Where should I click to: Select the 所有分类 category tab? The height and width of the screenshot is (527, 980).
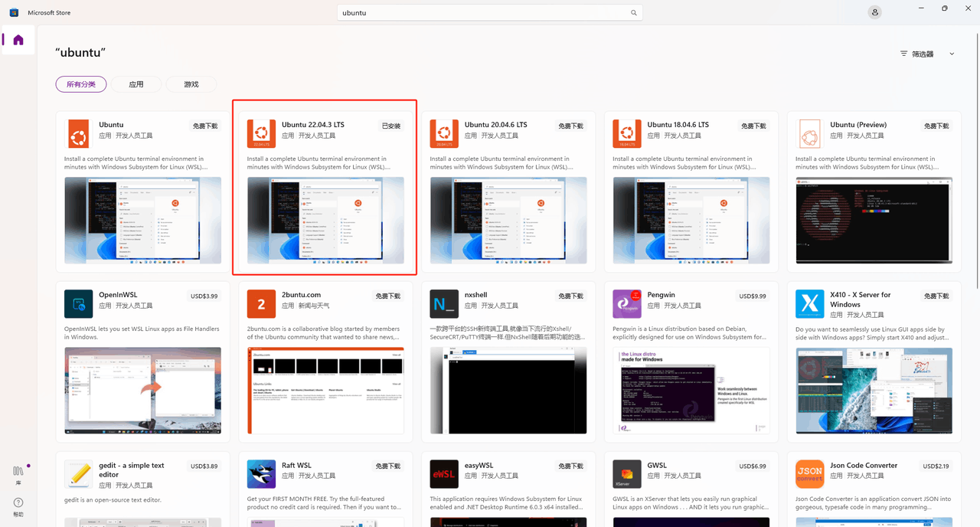[x=81, y=84]
